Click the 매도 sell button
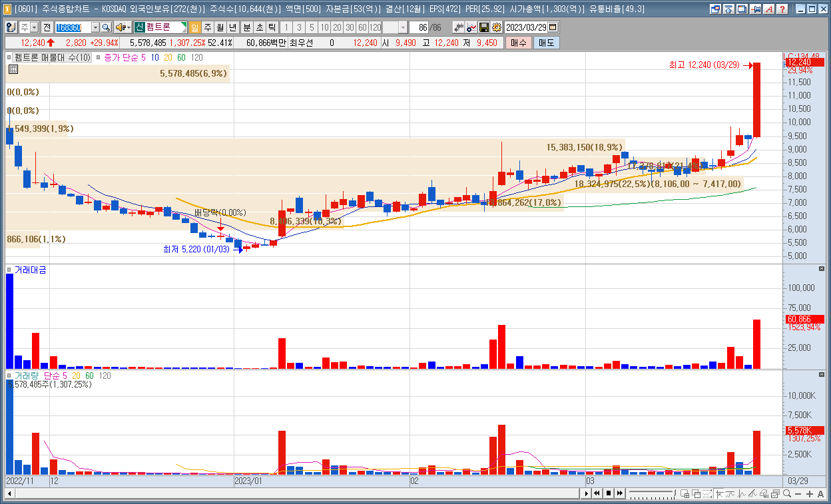 click(546, 43)
